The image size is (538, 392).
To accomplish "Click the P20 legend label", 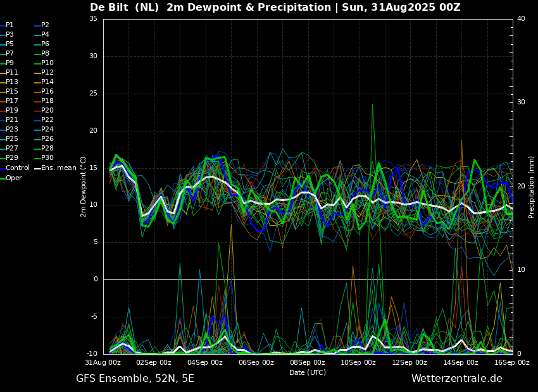I will click(47, 111).
